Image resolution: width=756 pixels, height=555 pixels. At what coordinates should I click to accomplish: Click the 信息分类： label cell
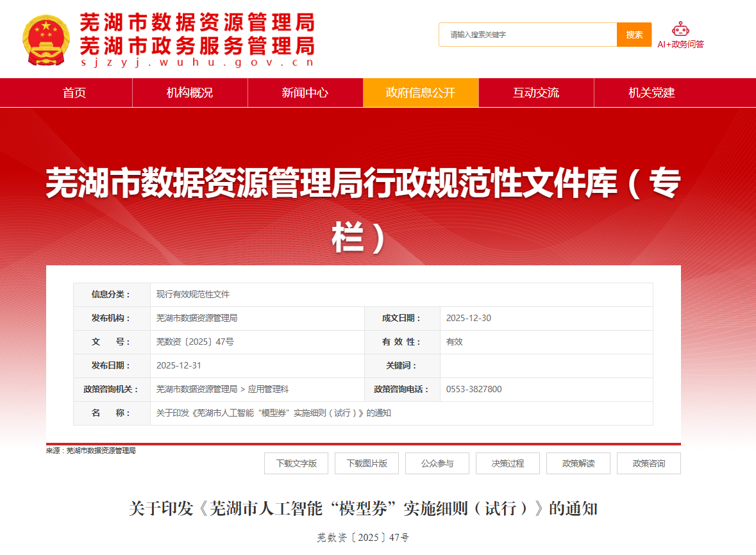coord(112,294)
